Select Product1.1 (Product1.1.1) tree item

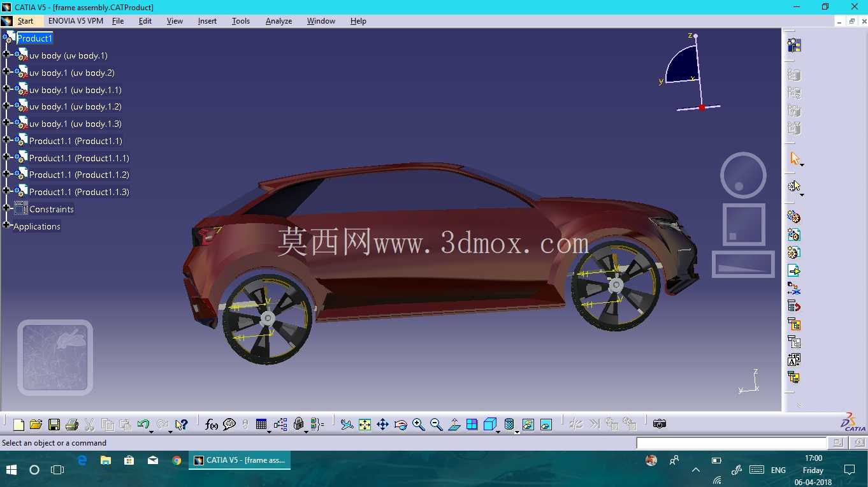[79, 158]
